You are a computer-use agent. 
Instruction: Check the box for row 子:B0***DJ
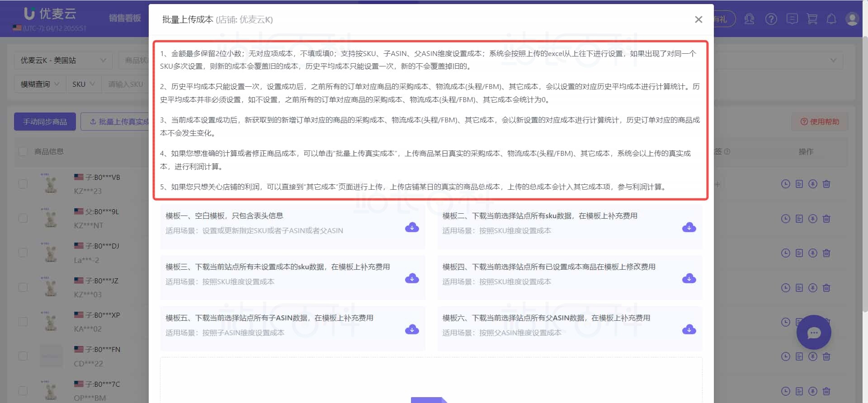pyautogui.click(x=23, y=253)
